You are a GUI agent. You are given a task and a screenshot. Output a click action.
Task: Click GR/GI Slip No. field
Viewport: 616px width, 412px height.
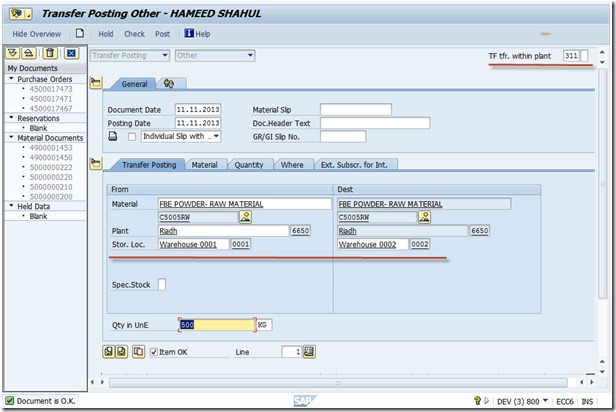coord(343,137)
